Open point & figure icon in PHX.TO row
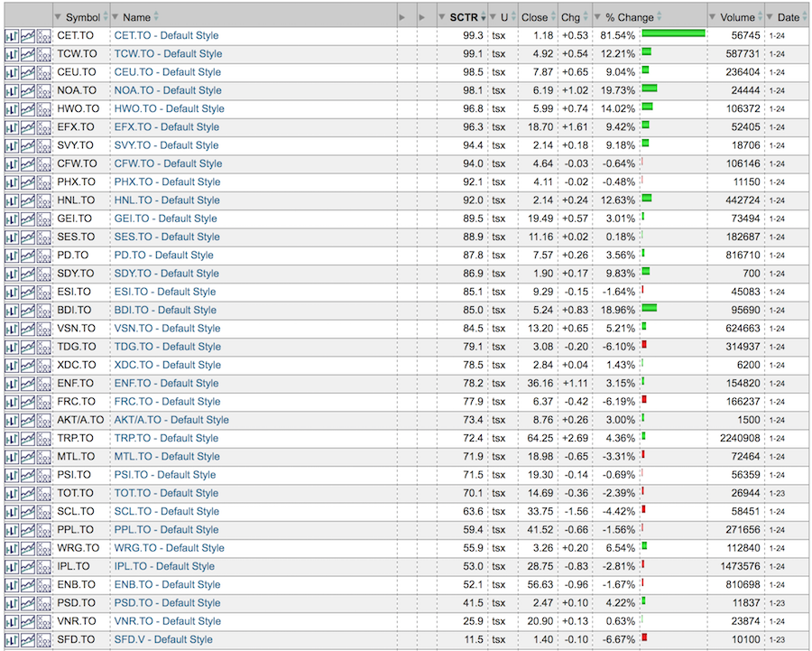812x651 pixels. tap(43, 181)
